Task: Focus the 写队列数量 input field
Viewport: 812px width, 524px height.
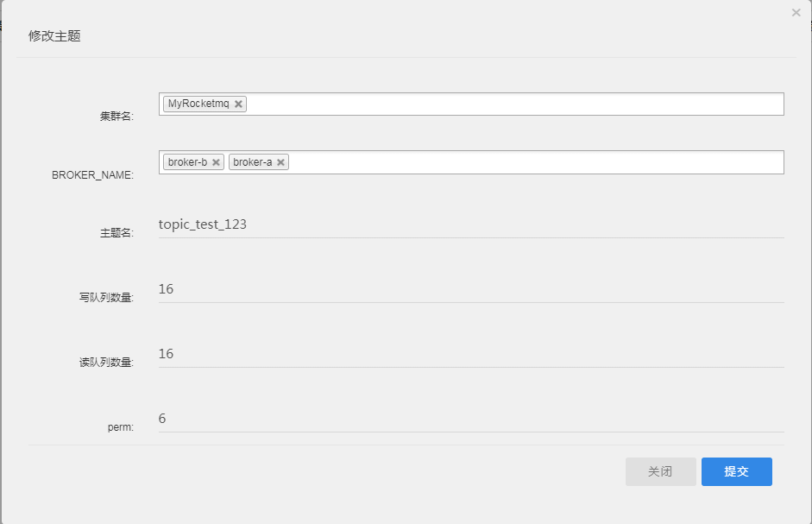Action: [x=470, y=290]
